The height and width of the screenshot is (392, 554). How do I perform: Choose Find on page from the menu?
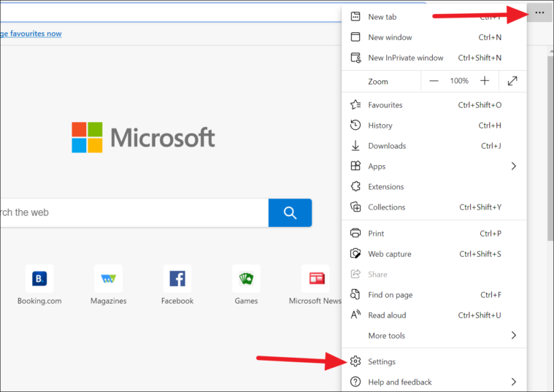pos(434,294)
